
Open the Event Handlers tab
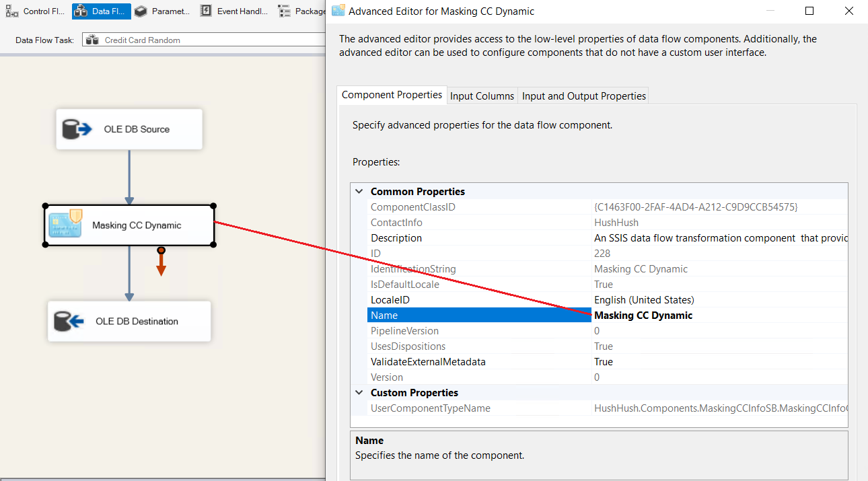pyautogui.click(x=234, y=11)
